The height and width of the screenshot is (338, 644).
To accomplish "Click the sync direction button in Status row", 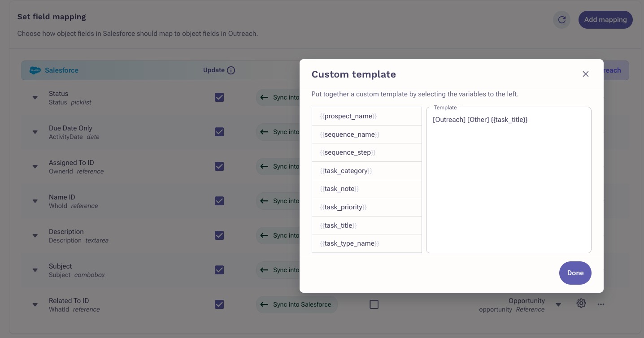I will tap(278, 97).
